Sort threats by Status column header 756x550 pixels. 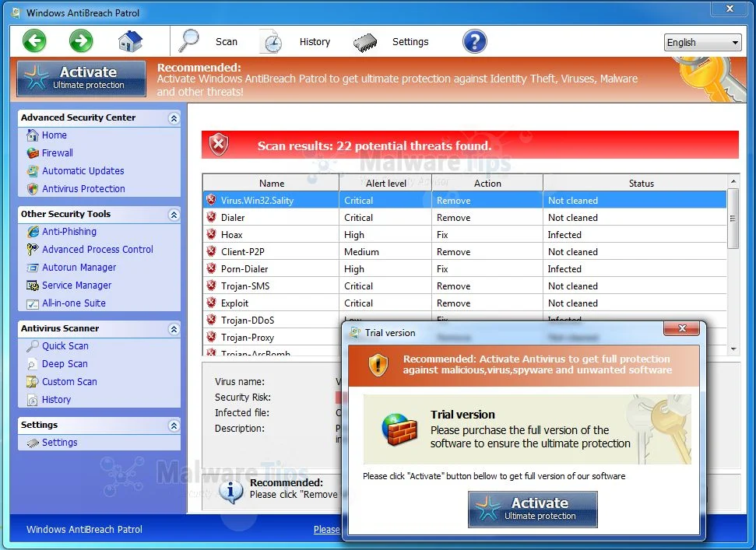tap(641, 183)
